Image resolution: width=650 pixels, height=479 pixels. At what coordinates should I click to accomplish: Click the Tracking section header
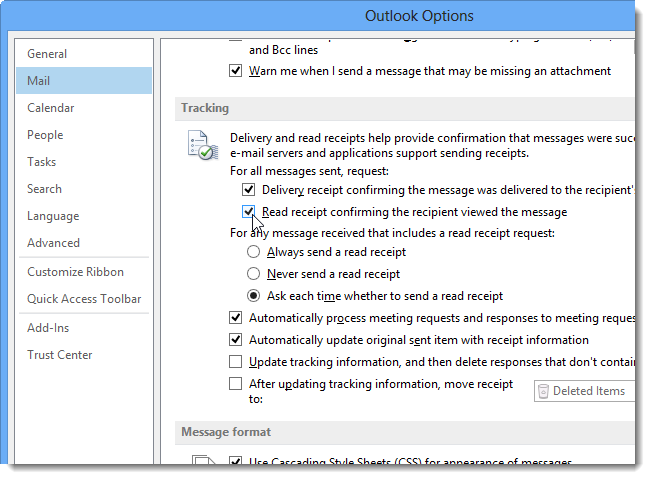pyautogui.click(x=405, y=108)
